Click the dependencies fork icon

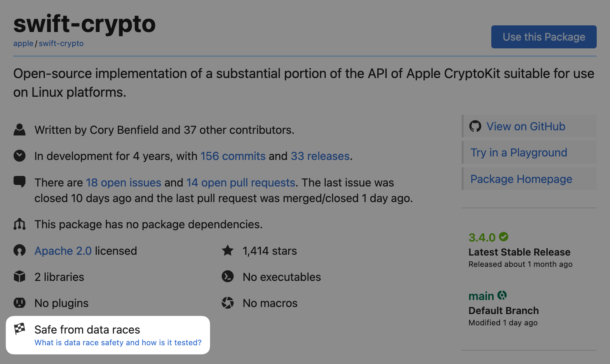[20, 224]
